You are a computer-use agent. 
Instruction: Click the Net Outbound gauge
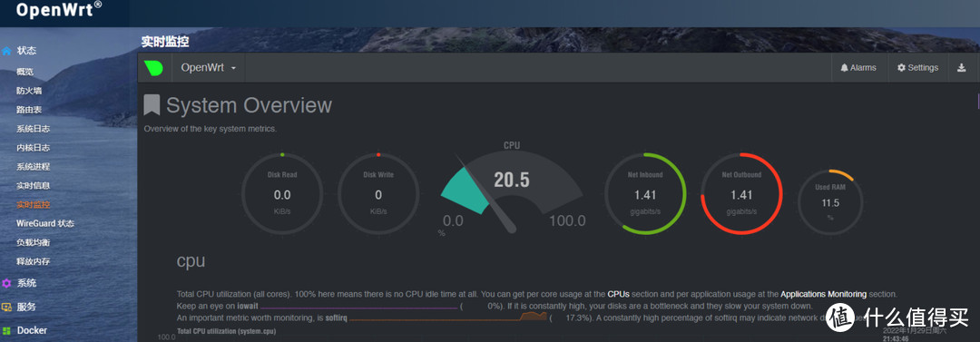741,193
